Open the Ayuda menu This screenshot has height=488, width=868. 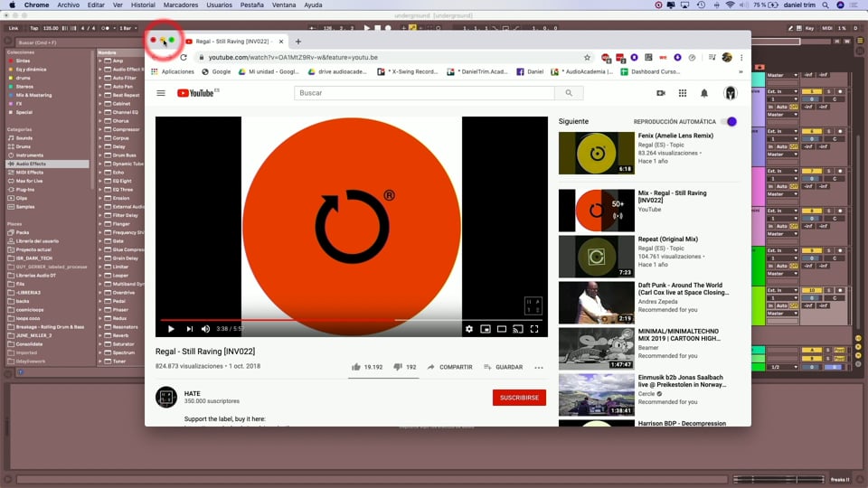tap(313, 5)
